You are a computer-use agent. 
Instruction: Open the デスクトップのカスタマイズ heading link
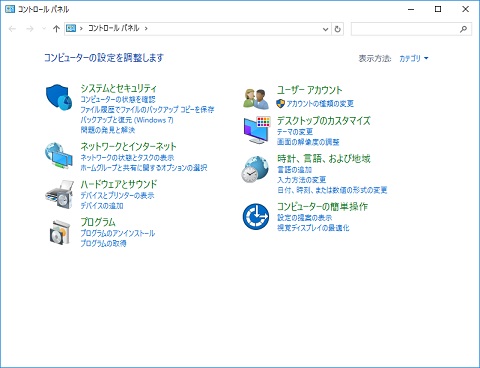pyautogui.click(x=324, y=120)
